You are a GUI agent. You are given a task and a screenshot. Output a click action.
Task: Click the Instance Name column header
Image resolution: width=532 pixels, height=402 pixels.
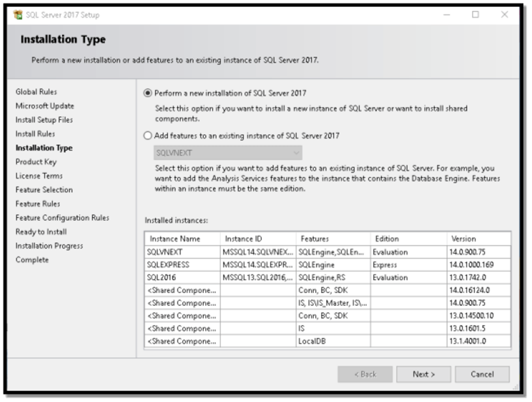click(183, 238)
